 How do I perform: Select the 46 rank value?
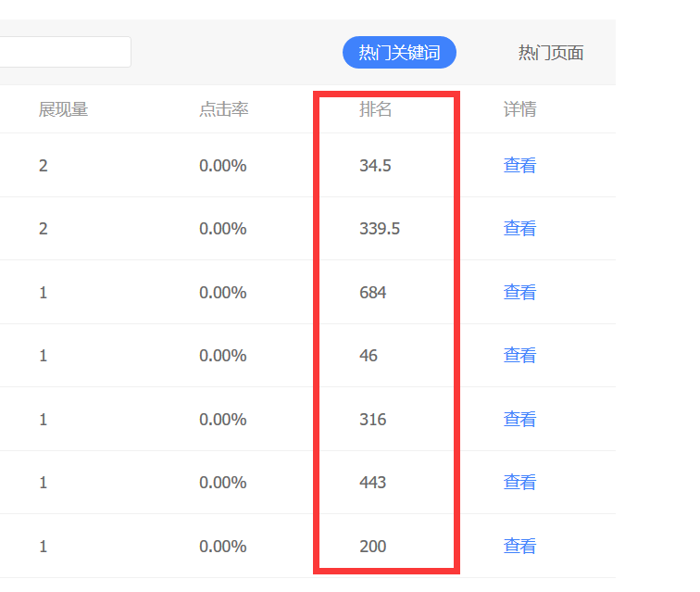pyautogui.click(x=369, y=356)
